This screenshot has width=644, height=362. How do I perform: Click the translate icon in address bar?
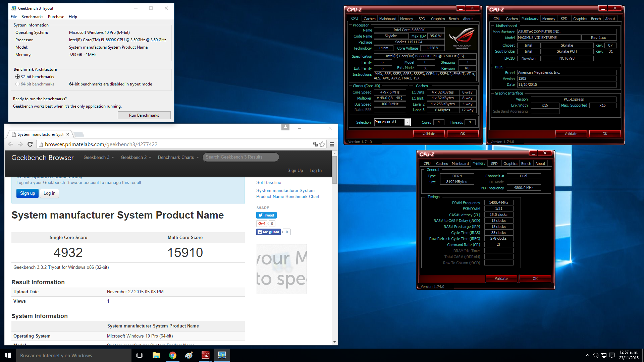coord(315,144)
